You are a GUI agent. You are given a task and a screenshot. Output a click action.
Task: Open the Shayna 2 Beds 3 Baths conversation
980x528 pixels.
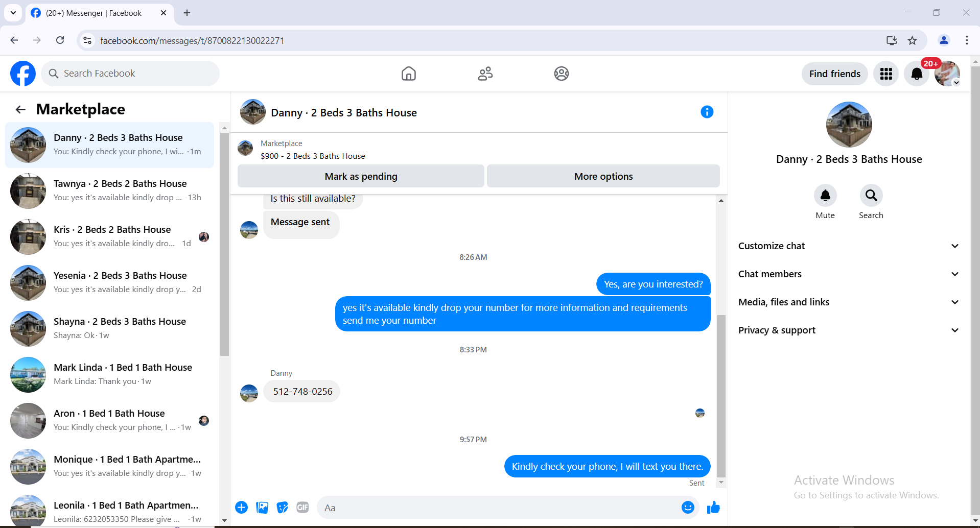point(110,329)
